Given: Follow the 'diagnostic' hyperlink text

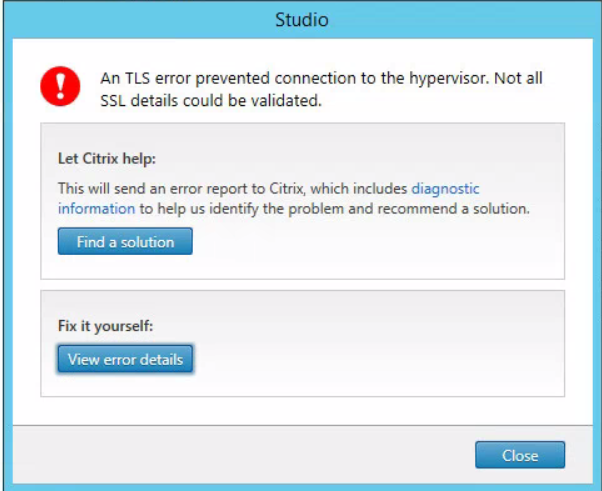Looking at the screenshot, I should 445,188.
